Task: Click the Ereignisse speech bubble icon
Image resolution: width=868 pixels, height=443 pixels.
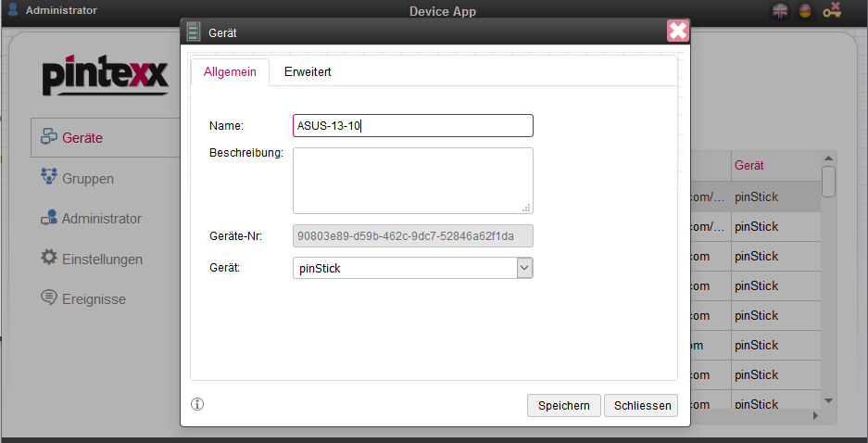Action: click(x=49, y=297)
